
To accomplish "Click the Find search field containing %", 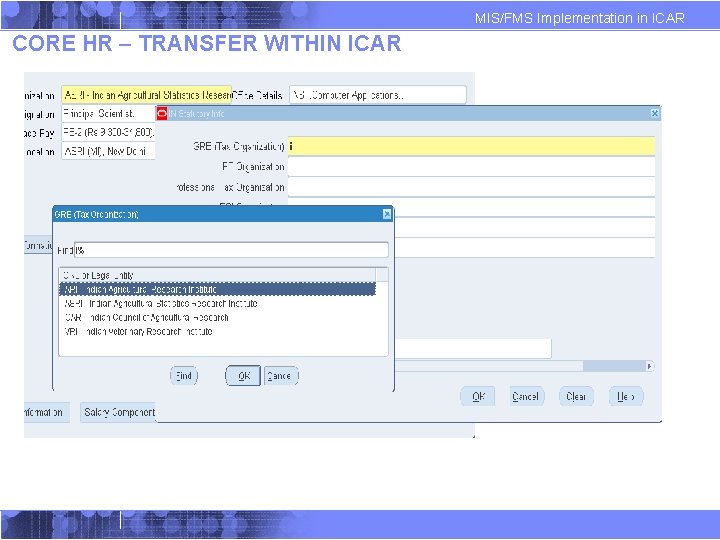I will click(x=231, y=250).
